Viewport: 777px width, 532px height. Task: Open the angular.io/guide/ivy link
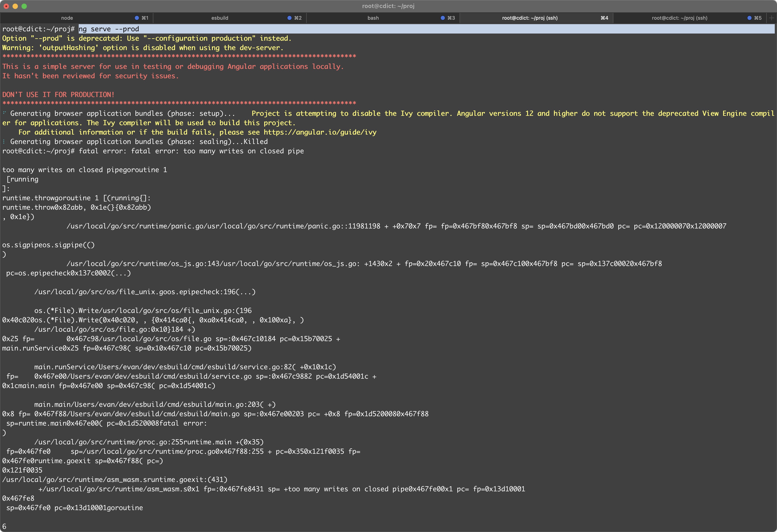[320, 132]
